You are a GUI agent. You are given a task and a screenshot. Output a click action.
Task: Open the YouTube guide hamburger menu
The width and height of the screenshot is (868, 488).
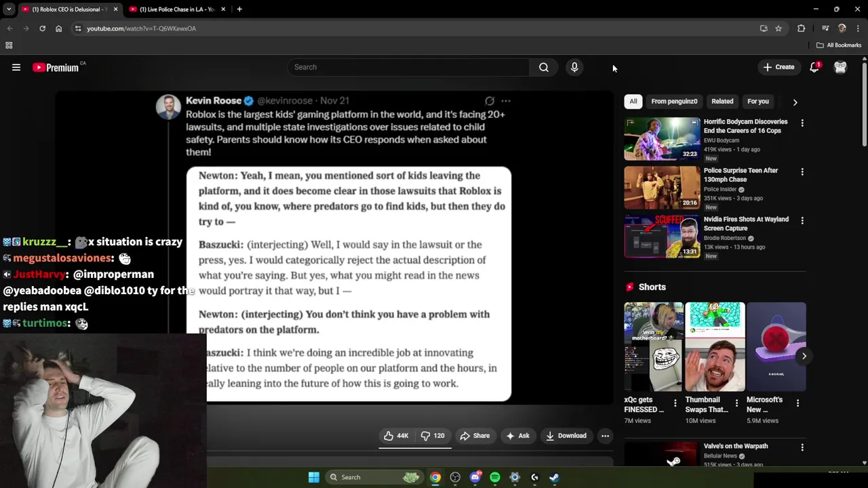coord(16,67)
